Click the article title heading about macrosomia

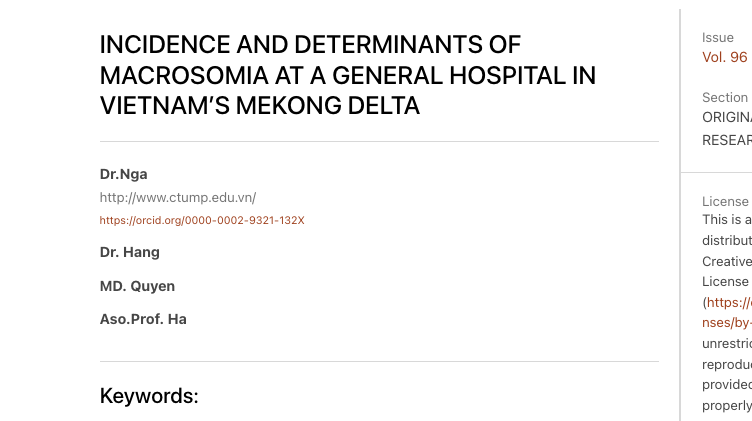pos(347,75)
